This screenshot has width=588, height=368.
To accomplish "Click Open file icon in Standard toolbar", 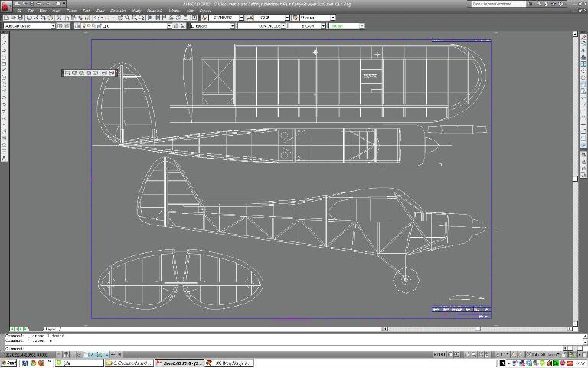I will pyautogui.click(x=13, y=18).
